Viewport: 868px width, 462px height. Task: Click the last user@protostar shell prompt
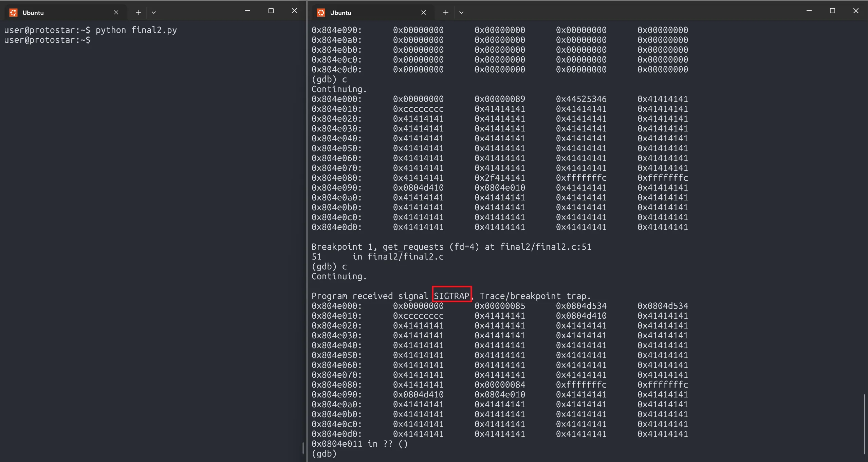tap(48, 40)
